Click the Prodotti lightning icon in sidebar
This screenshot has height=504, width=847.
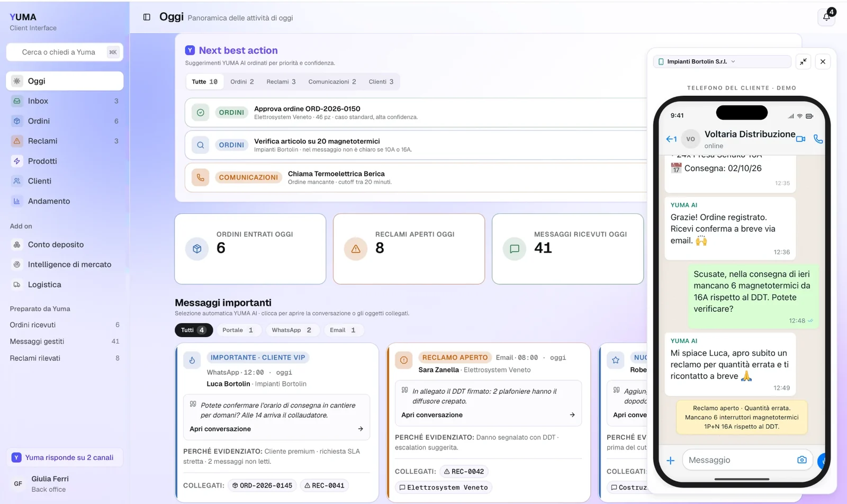click(x=17, y=161)
